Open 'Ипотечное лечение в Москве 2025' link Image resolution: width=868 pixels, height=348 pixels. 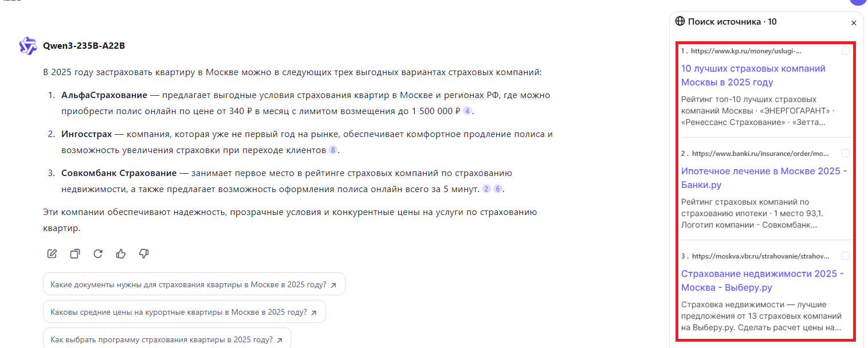click(x=764, y=178)
